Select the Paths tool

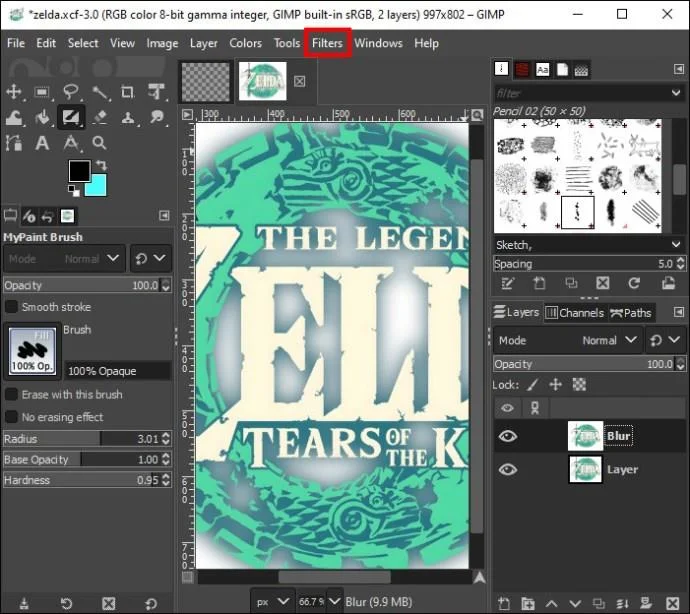click(14, 143)
